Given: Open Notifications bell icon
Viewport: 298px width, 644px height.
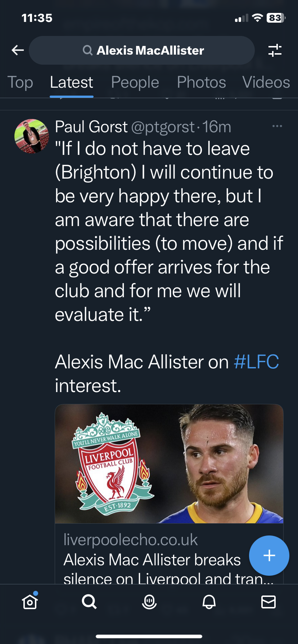Looking at the screenshot, I should 209,602.
